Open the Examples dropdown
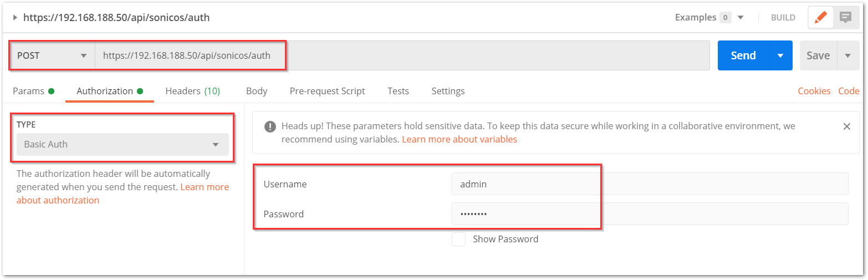The width and height of the screenshot is (868, 280). pos(709,18)
